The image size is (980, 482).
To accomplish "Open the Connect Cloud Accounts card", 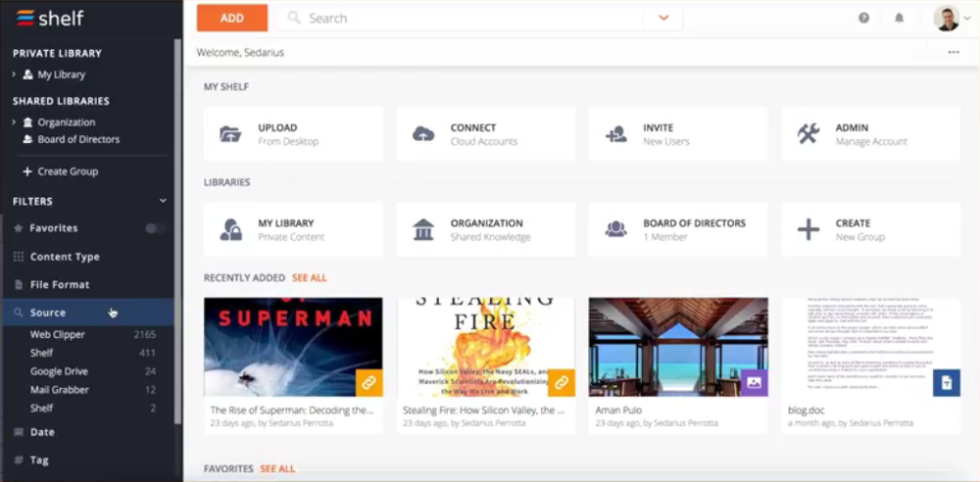I will click(x=486, y=134).
